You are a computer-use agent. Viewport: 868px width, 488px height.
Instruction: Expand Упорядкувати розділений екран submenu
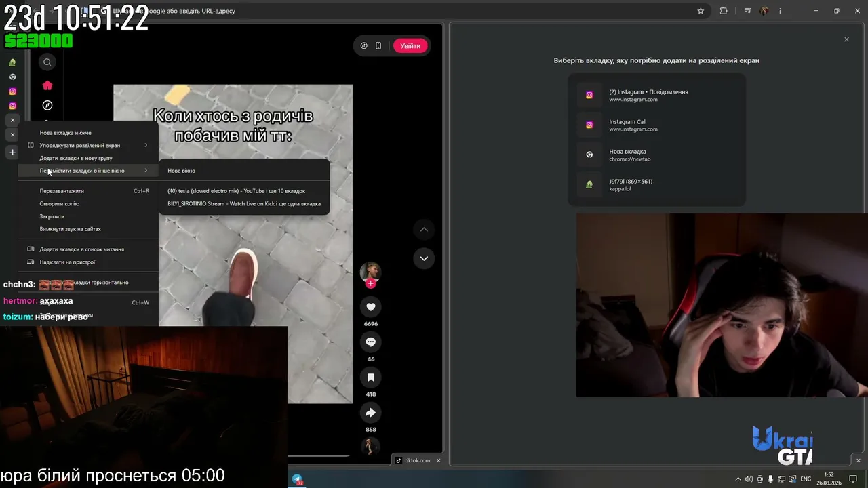(88, 145)
